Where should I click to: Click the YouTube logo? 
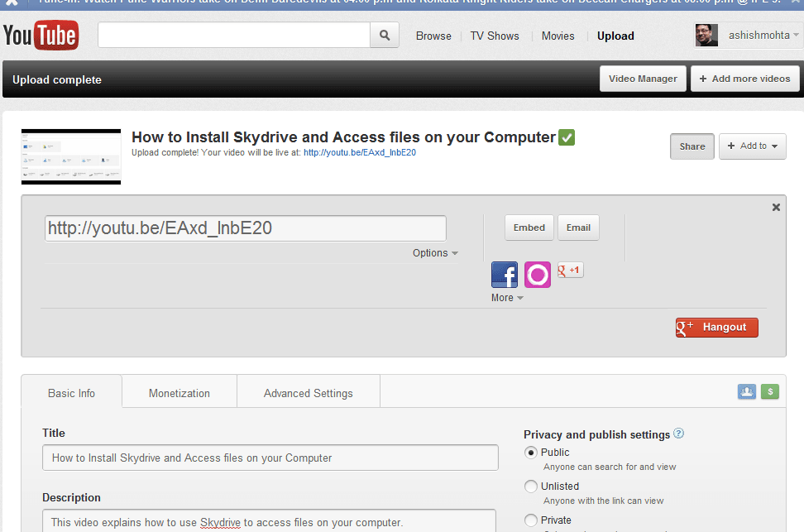point(41,35)
